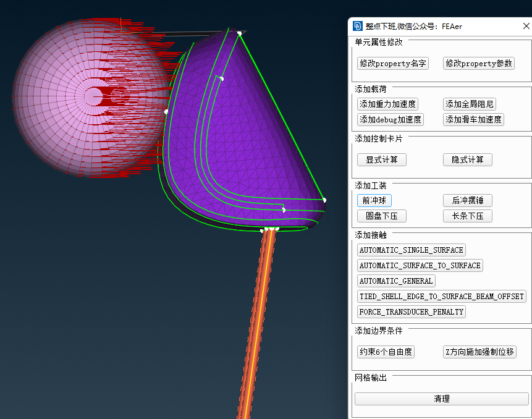Click the 前冲球 fixture button
The width and height of the screenshot is (532, 419).
[x=374, y=200]
